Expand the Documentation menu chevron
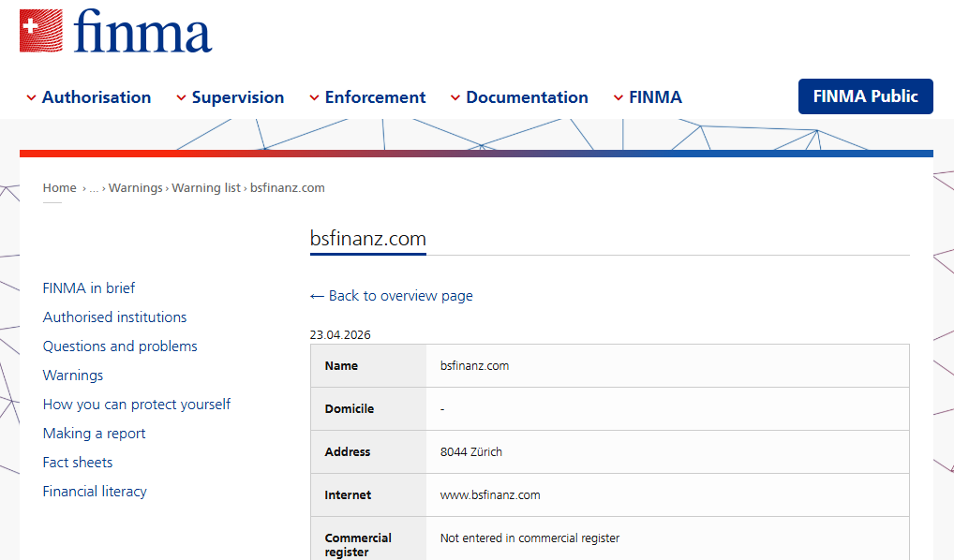 (x=455, y=98)
